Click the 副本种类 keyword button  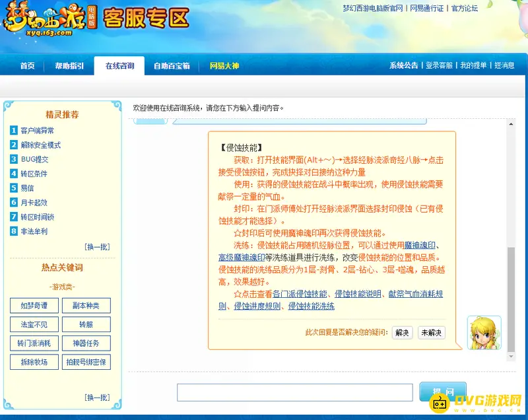[86, 306]
